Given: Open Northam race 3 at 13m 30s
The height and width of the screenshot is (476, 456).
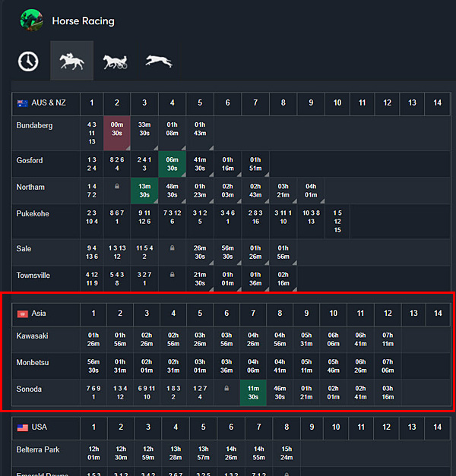Looking at the screenshot, I should [144, 191].
